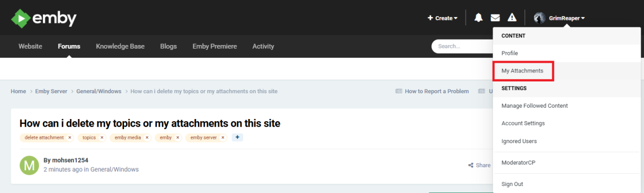Click the search input field
Viewport: 644px width, 193px height.
tap(463, 46)
